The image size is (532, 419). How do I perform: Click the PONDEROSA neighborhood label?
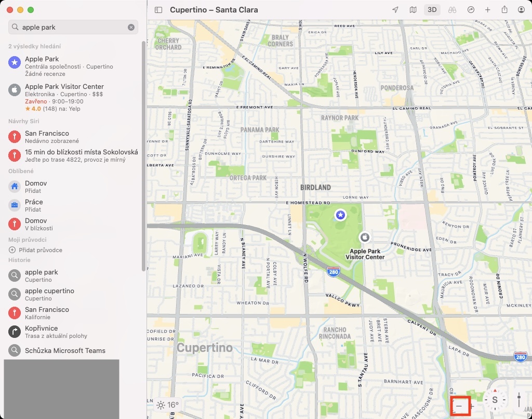(x=397, y=88)
